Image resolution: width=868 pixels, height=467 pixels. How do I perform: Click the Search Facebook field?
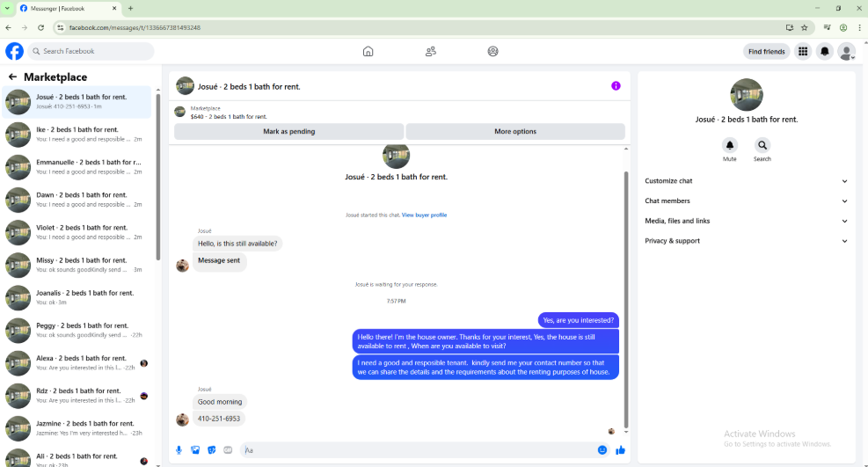click(x=91, y=52)
